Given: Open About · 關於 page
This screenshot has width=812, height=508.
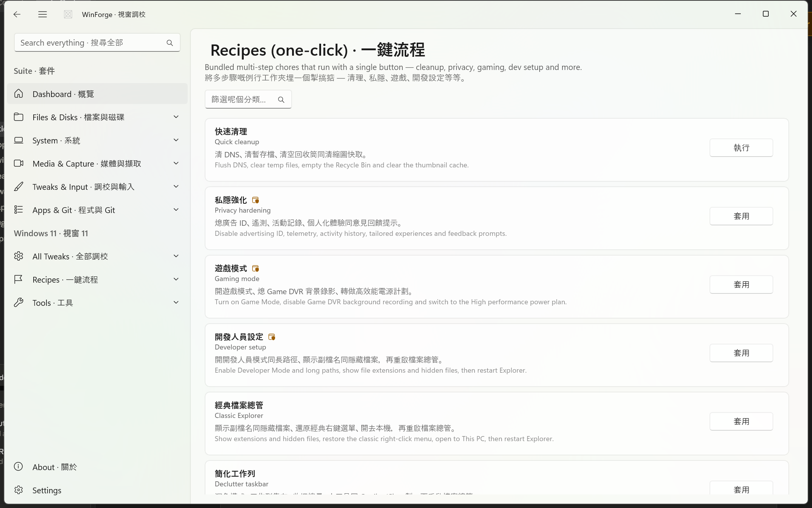Looking at the screenshot, I should [97, 467].
